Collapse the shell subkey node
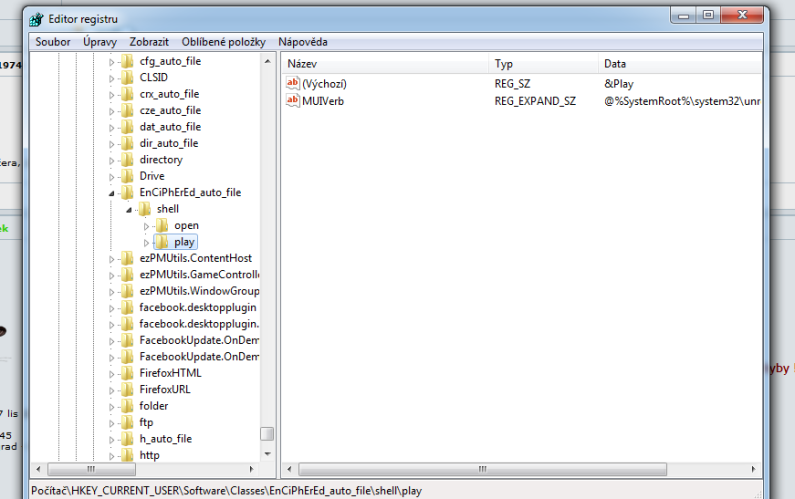This screenshot has width=795, height=499. 129,209
